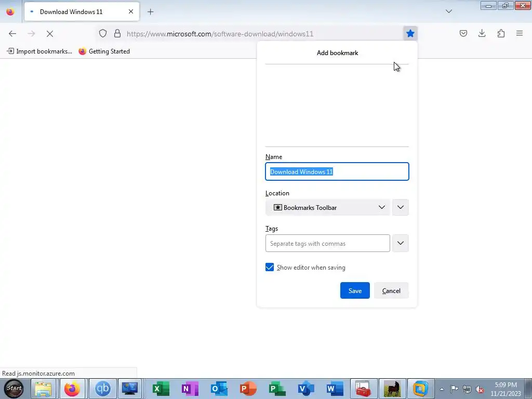
Task: Stop loading the page
Action: (x=50, y=33)
